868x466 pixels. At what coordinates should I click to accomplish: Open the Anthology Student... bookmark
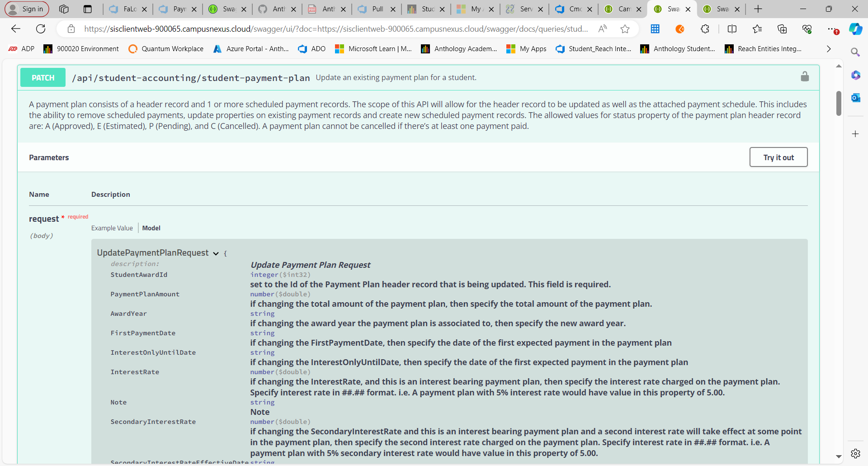(x=678, y=49)
